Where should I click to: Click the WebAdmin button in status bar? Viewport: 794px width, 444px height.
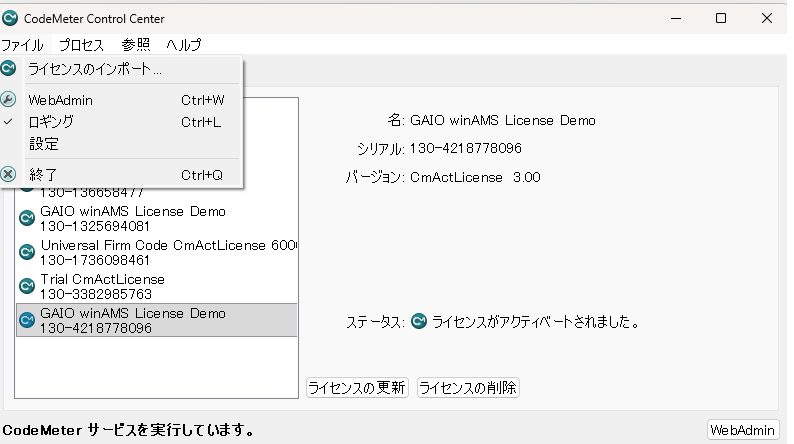742,430
